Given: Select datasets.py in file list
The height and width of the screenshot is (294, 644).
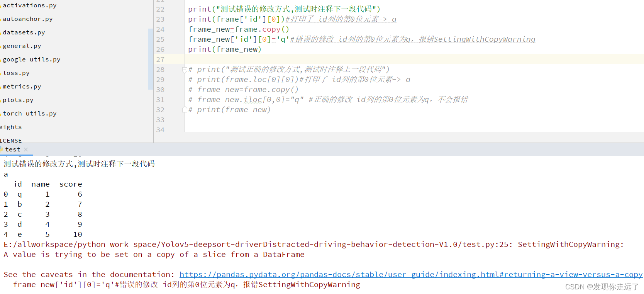Looking at the screenshot, I should tap(24, 32).
